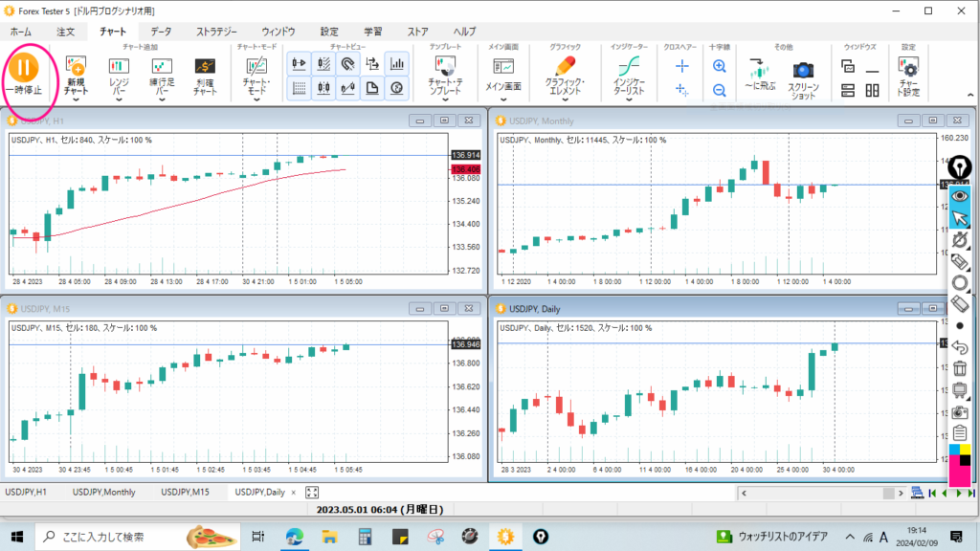Viewport: 980px width, 551px height.
Task: Toggle the notes page button in チャートビュー
Action: (x=372, y=88)
